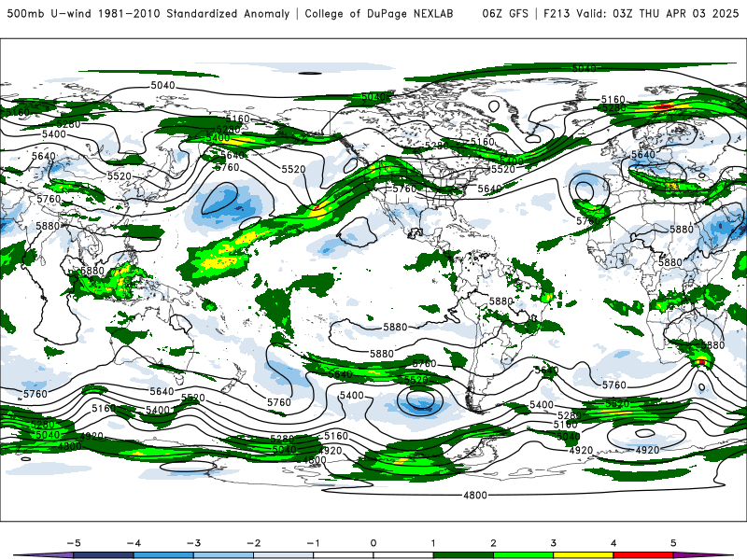The width and height of the screenshot is (747, 560).
Task: Click the "Valid: 03Z THU APR 03 2025" text
Action: tap(658, 14)
